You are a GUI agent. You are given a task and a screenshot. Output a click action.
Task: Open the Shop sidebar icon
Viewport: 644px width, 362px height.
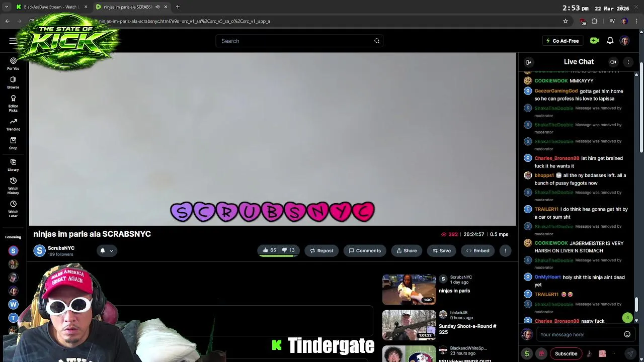pos(13,143)
